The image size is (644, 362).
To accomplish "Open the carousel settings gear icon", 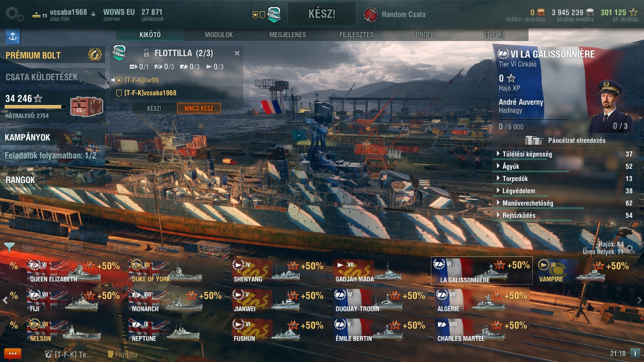I will (630, 250).
